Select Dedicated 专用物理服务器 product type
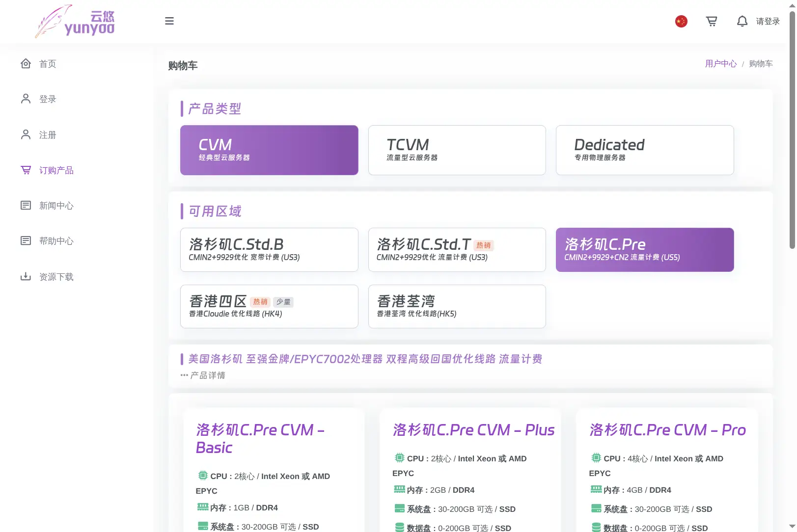Image resolution: width=797 pixels, height=532 pixels. (645, 150)
